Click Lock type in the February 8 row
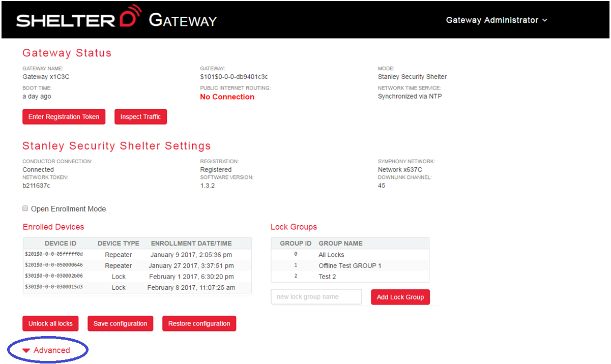 (119, 287)
